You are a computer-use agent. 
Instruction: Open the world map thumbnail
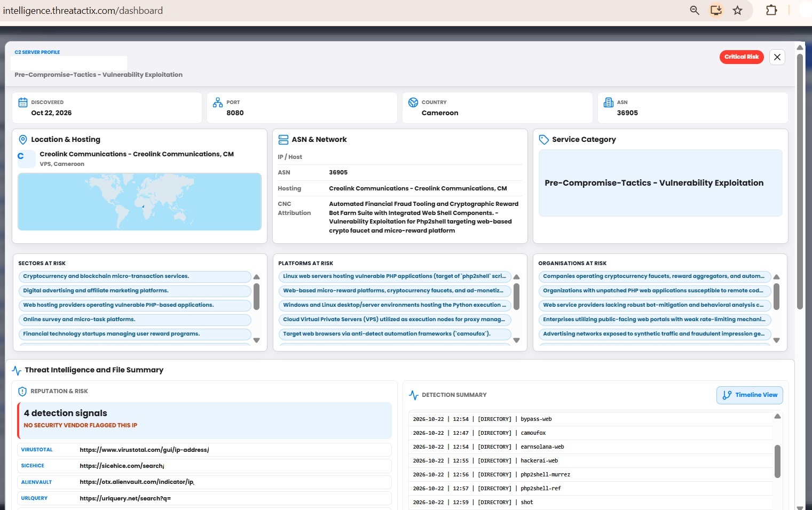coord(139,202)
